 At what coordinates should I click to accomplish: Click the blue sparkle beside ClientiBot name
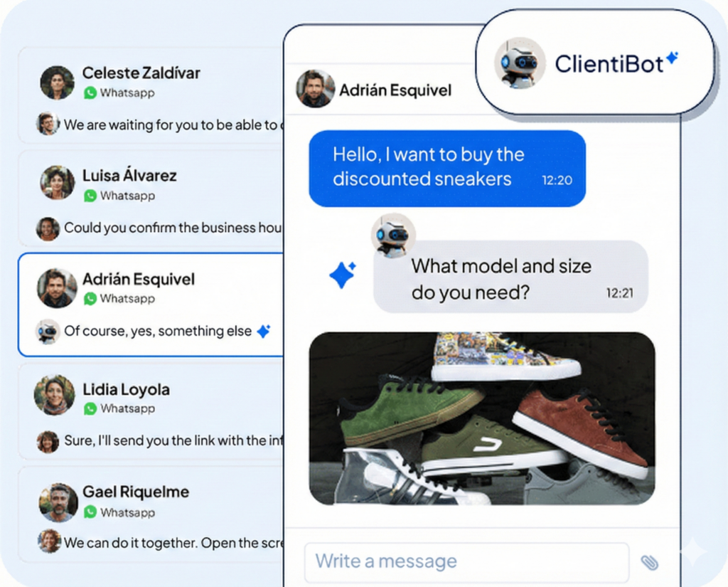[673, 58]
